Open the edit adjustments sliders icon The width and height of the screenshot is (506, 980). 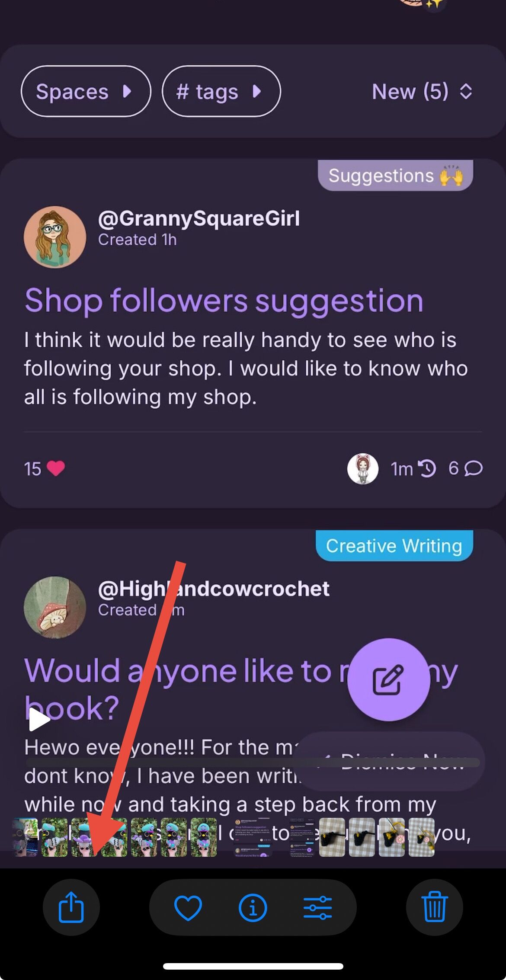317,907
